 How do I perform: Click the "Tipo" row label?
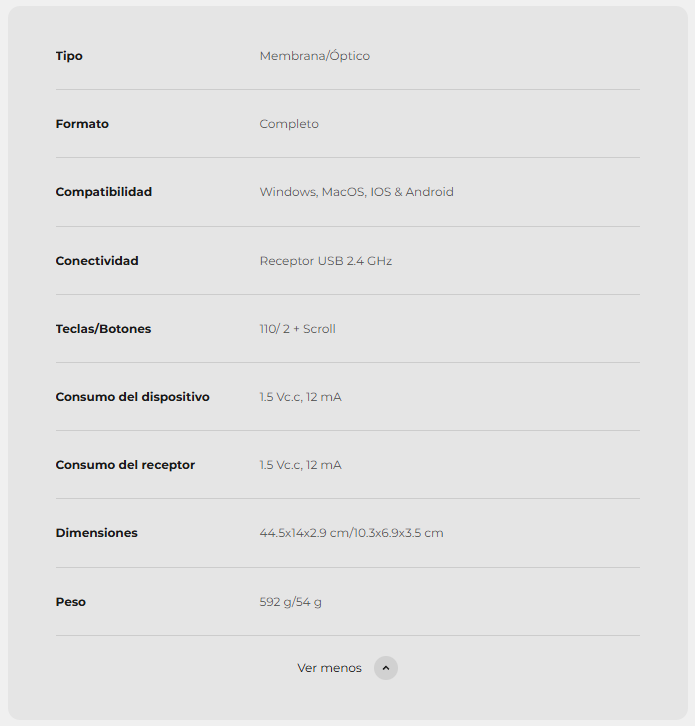point(69,56)
